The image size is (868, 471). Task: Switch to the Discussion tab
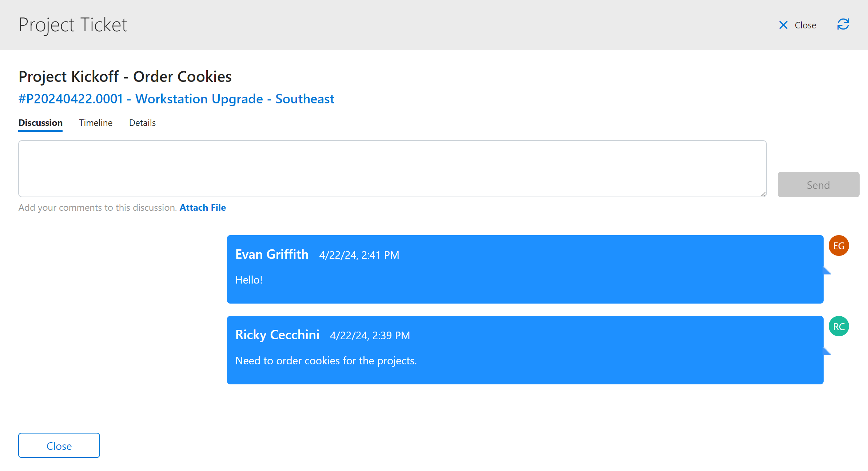(40, 123)
